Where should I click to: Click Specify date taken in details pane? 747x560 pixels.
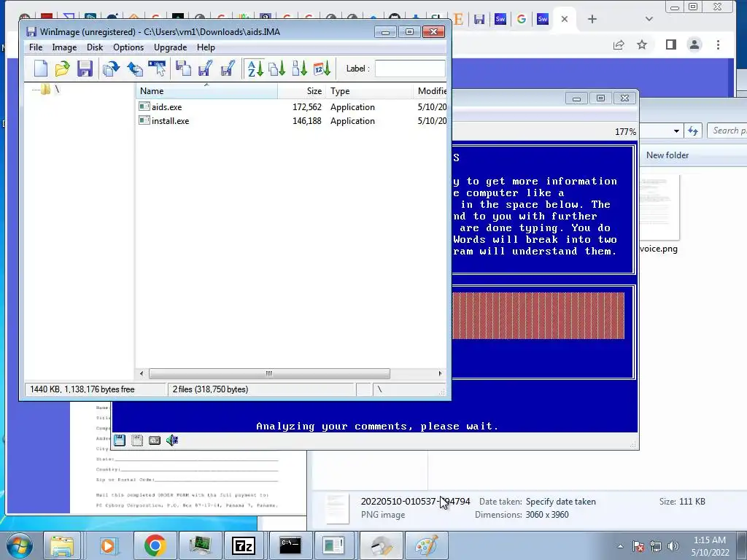pyautogui.click(x=561, y=502)
